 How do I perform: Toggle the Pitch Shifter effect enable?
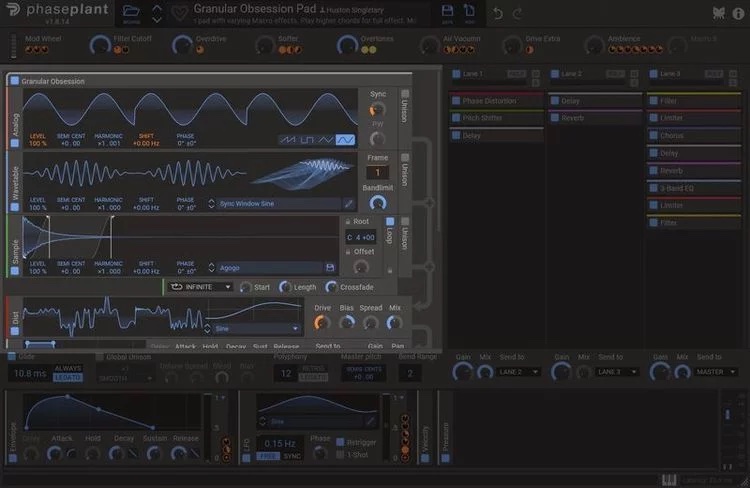456,118
